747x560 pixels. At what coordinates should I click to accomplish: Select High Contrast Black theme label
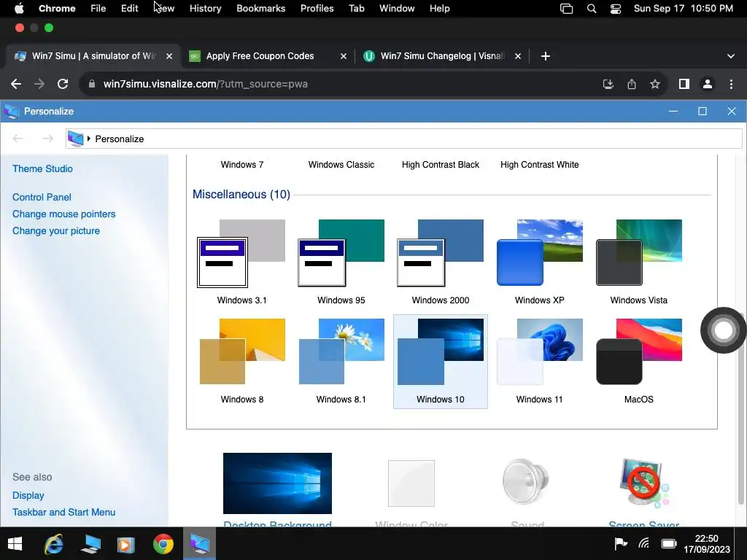tap(440, 165)
